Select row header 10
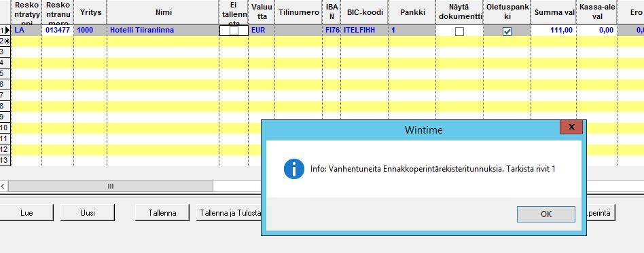This screenshot has height=253, width=644. pos(5,128)
